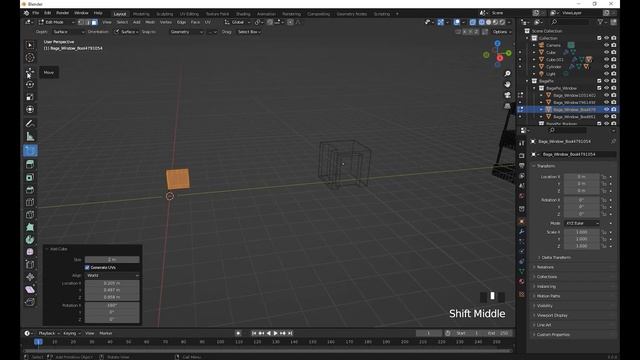Viewport: 640px width, 360px height.
Task: Toggle the camera view icon
Action: [507, 95]
